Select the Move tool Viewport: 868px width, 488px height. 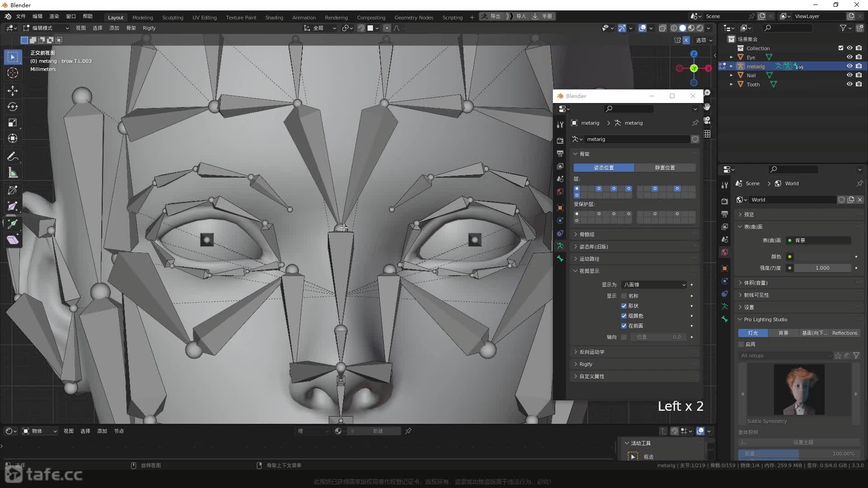[x=13, y=91]
